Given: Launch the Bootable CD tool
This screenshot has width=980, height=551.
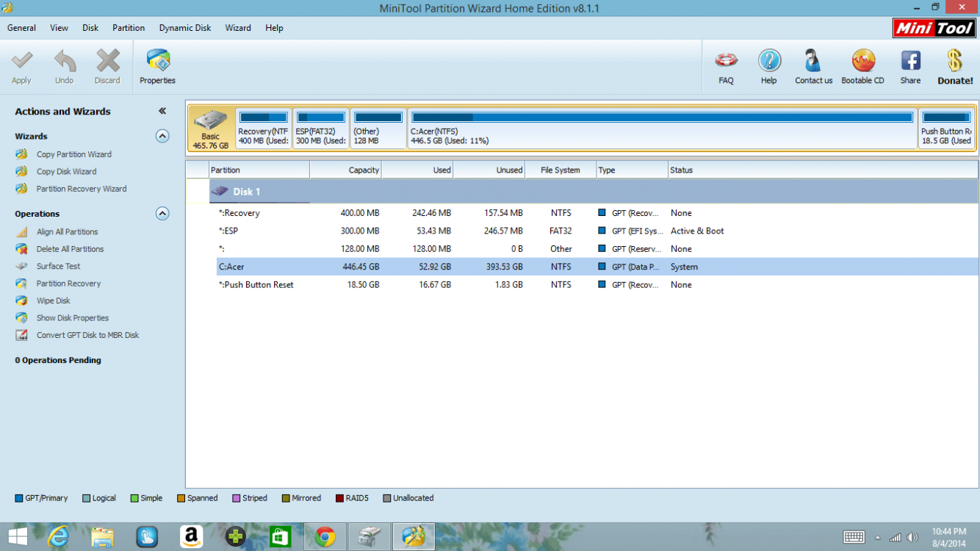Looking at the screenshot, I should tap(862, 66).
